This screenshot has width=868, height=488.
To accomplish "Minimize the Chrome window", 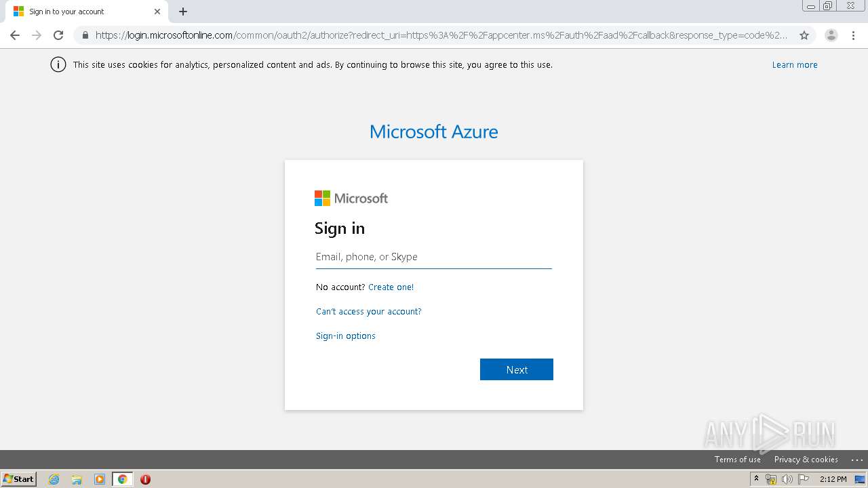I will [x=810, y=5].
